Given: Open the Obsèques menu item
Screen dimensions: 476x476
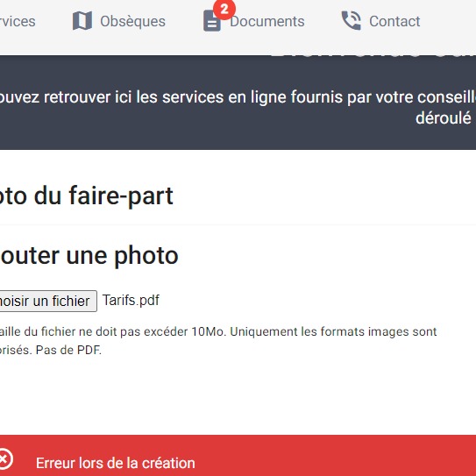Looking at the screenshot, I should point(132,21).
